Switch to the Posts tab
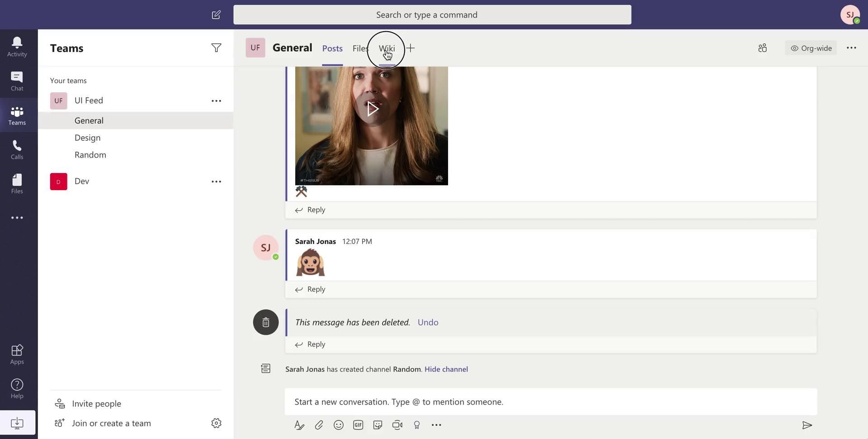Image resolution: width=868 pixels, height=439 pixels. point(332,48)
